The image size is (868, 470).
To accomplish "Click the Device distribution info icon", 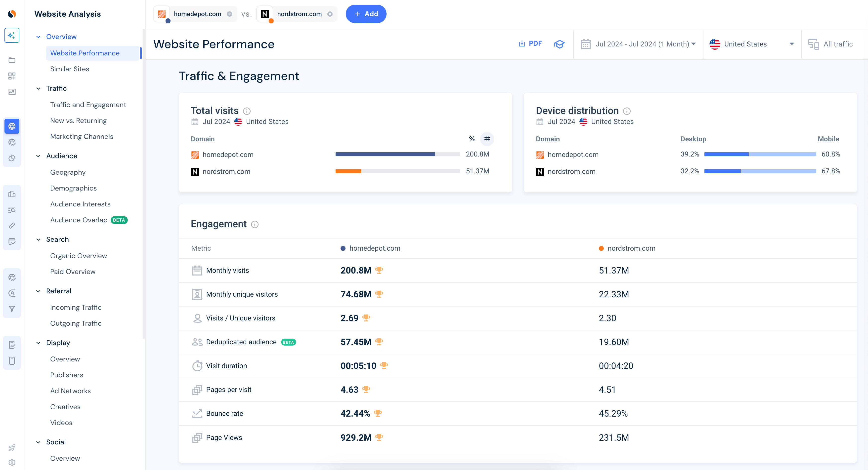I will coord(627,111).
